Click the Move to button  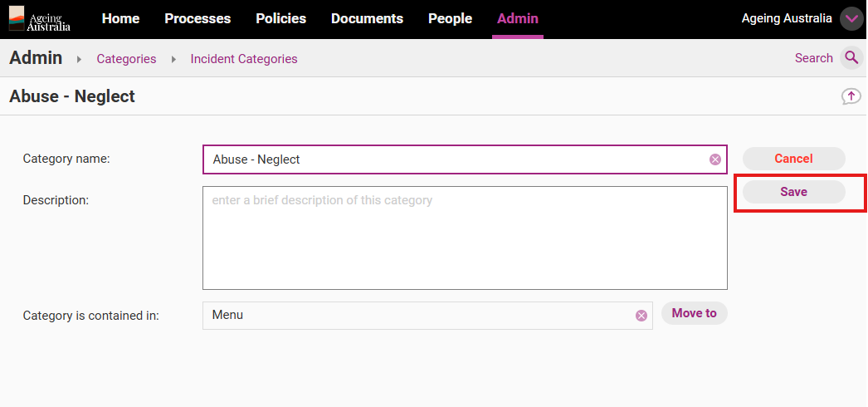tap(694, 313)
